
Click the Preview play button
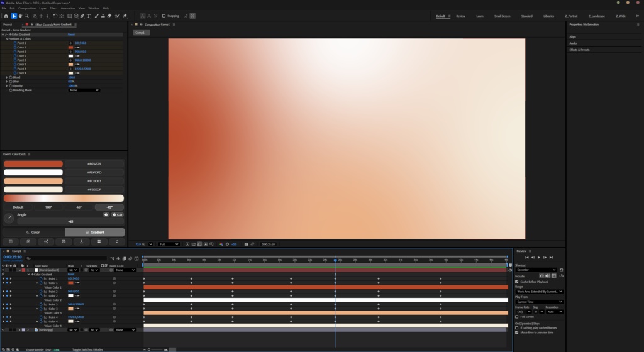[x=539, y=258]
